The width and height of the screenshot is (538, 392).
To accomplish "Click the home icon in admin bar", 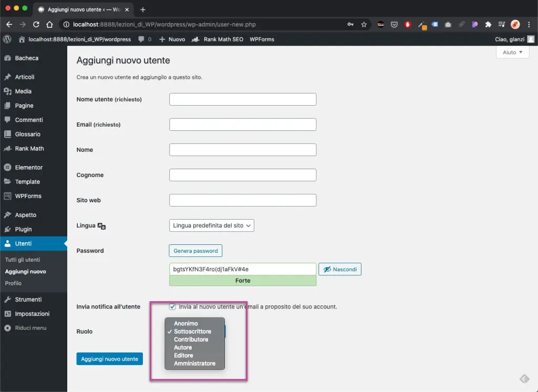I will [22, 39].
